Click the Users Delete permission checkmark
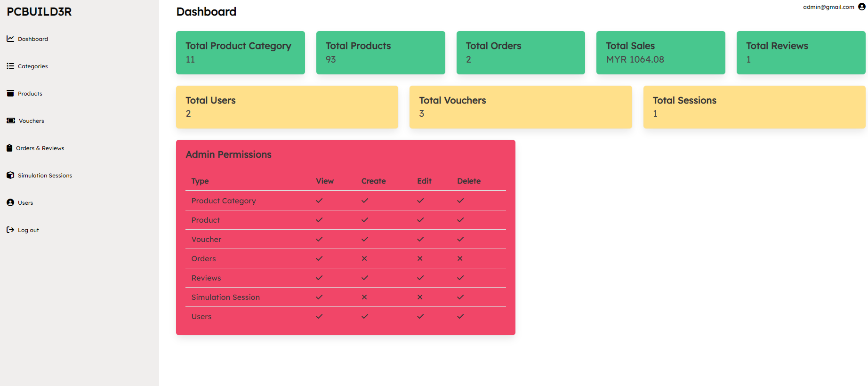Image resolution: width=868 pixels, height=386 pixels. (460, 316)
